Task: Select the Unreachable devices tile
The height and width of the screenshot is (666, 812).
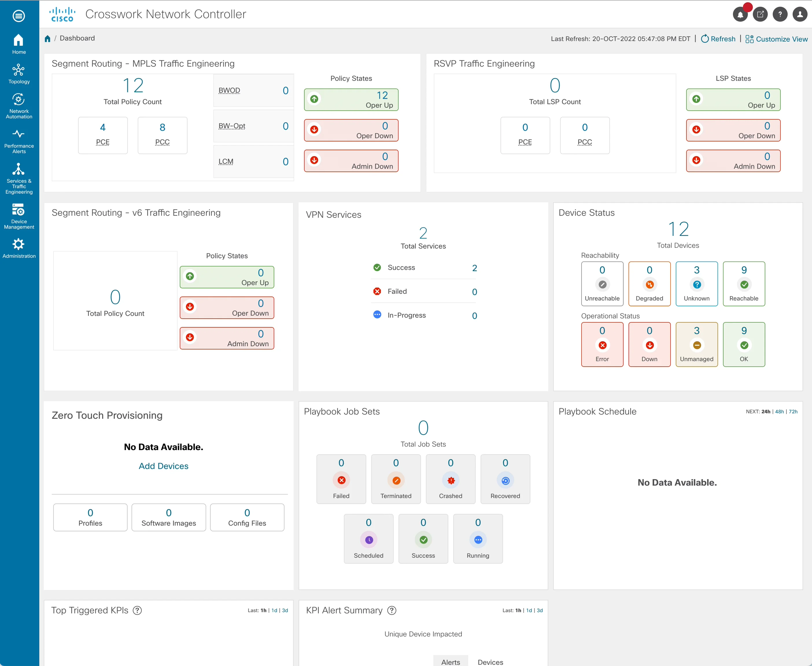Action: [x=602, y=284]
